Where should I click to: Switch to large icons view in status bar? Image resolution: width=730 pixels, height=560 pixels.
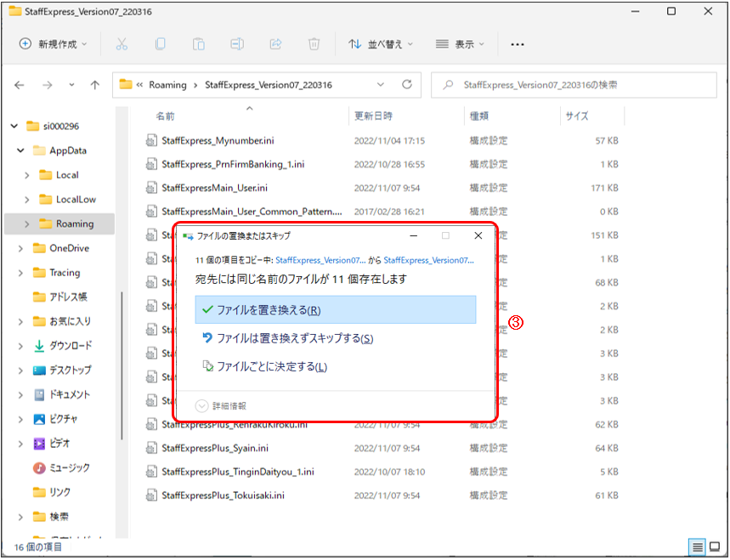click(x=714, y=547)
